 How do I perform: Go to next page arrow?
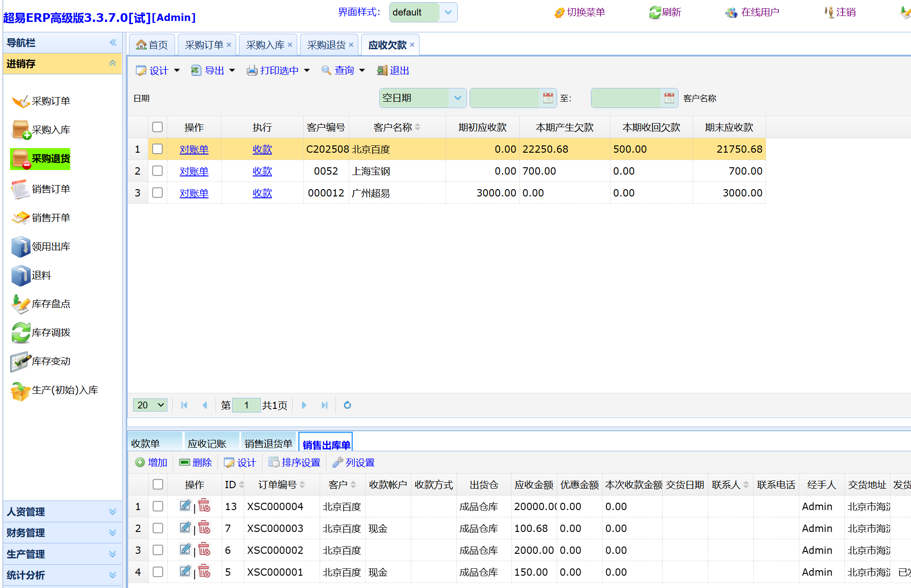coord(304,405)
